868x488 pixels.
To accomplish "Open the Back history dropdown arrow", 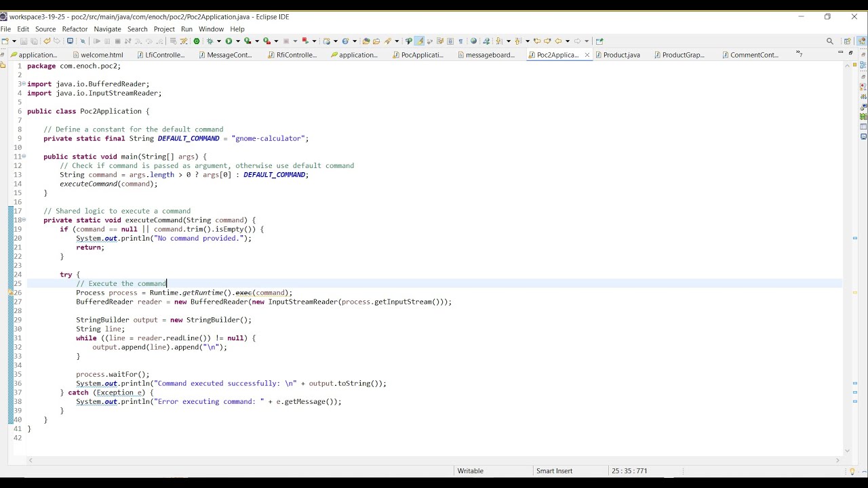I will click(x=568, y=41).
